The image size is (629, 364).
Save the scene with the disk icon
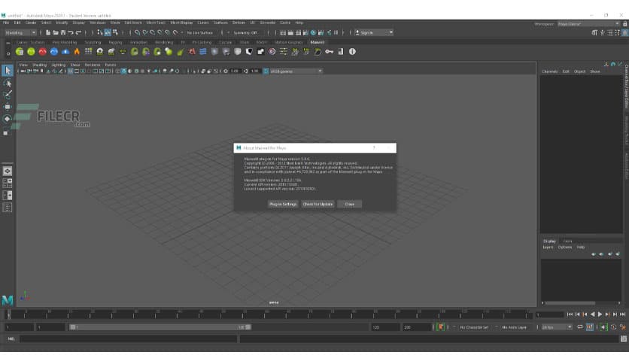(63, 32)
